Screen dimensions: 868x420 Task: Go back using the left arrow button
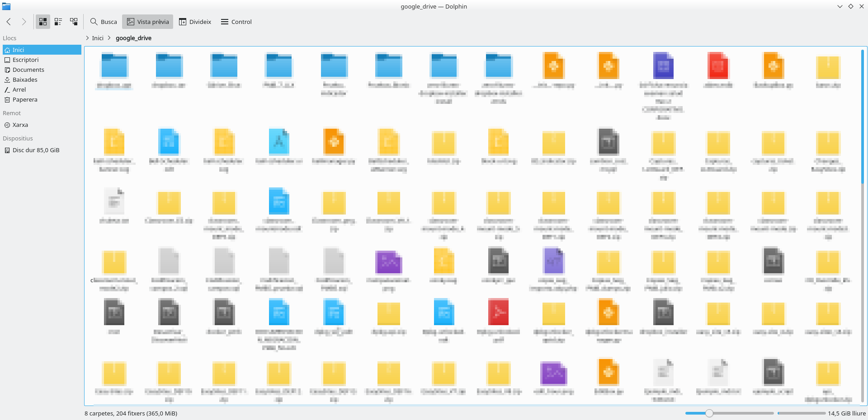coord(9,22)
